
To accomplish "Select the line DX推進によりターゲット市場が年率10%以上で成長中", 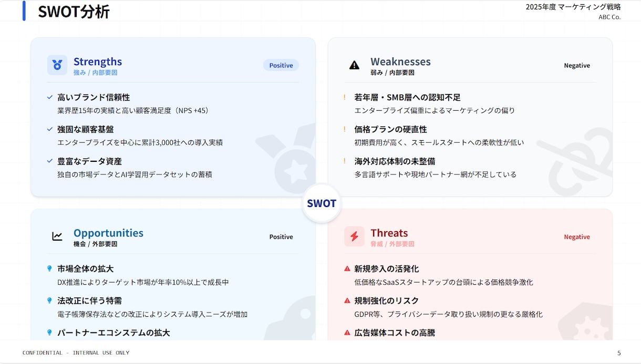I will (x=143, y=282).
